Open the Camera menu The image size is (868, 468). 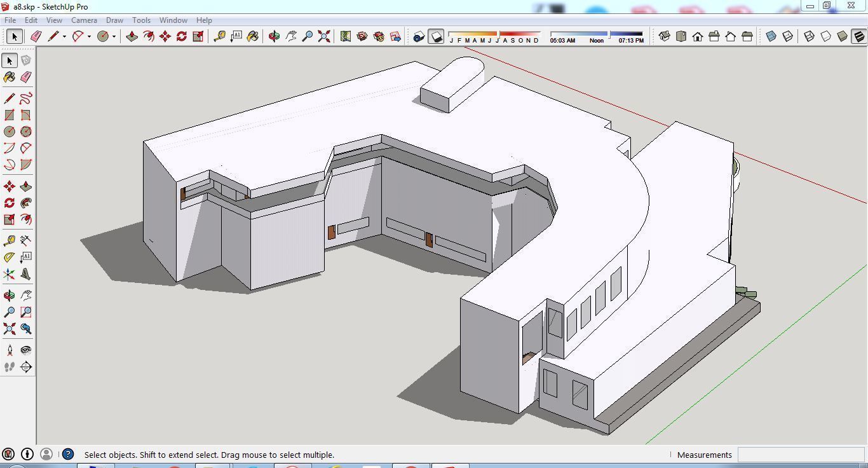click(x=84, y=20)
